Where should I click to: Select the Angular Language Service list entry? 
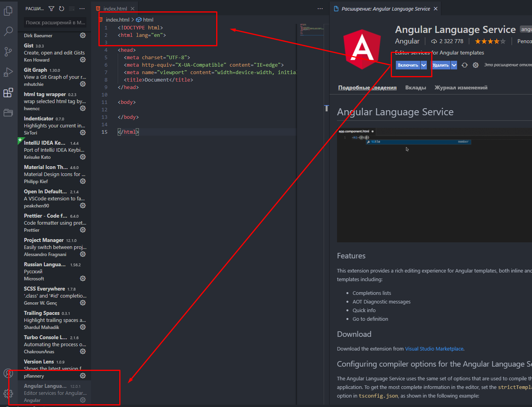point(55,393)
